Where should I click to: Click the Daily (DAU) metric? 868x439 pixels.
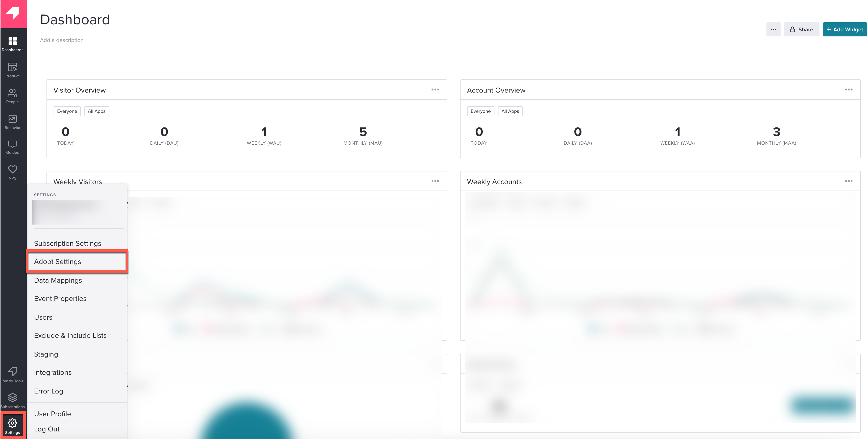coord(164,136)
